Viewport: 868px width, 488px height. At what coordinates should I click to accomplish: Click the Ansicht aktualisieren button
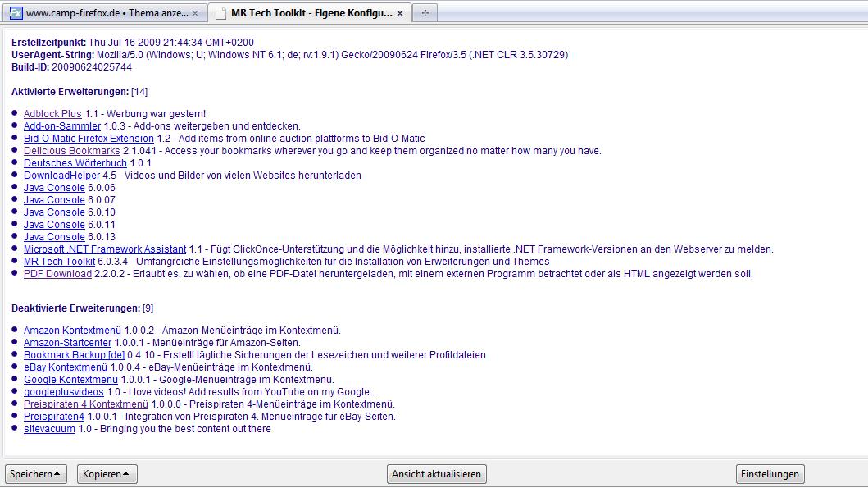tap(436, 474)
